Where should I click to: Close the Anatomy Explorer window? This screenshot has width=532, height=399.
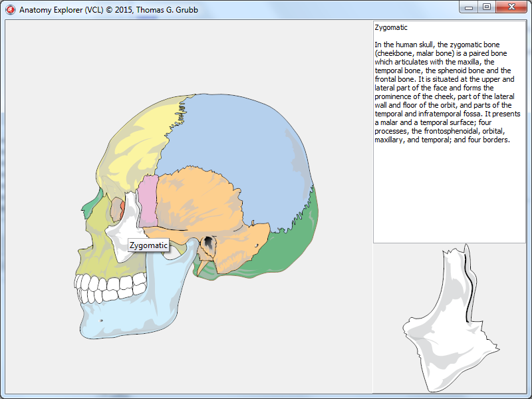tap(511, 7)
